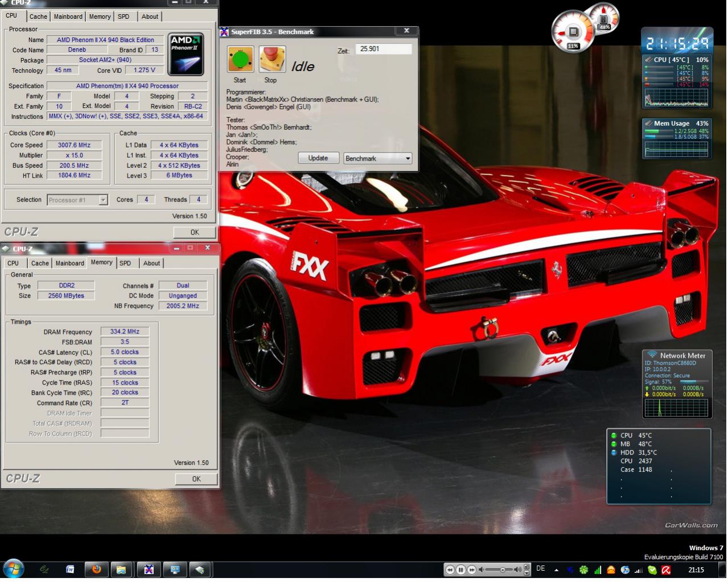
Task: Click the memory Type value DDR2
Action: point(67,286)
